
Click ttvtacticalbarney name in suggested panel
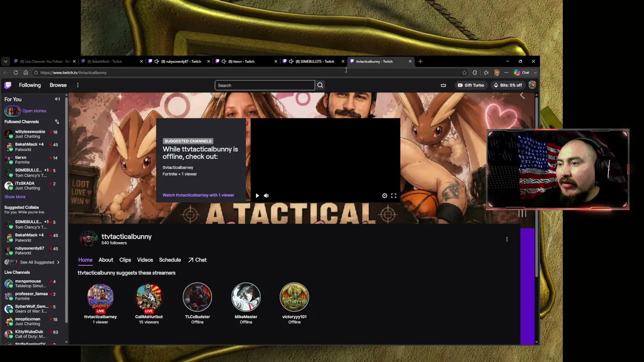point(178,167)
